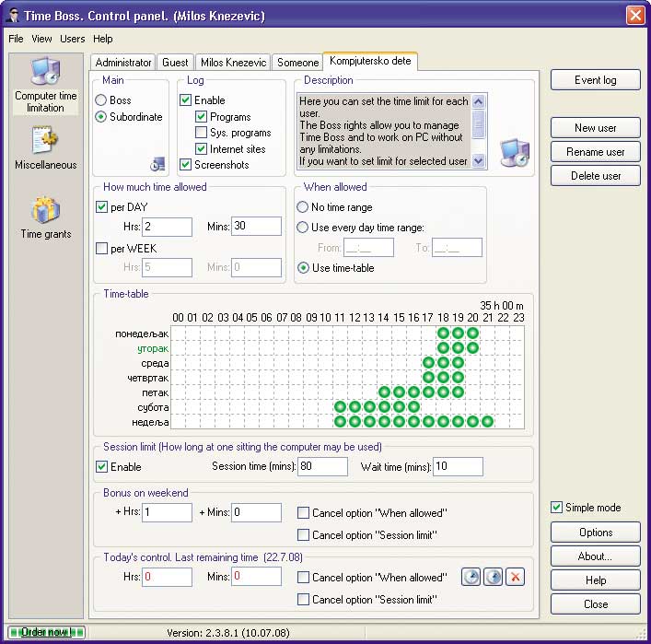This screenshot has height=644, width=651.
Task: Select the Kompjutersko dete tab
Action: [x=370, y=61]
